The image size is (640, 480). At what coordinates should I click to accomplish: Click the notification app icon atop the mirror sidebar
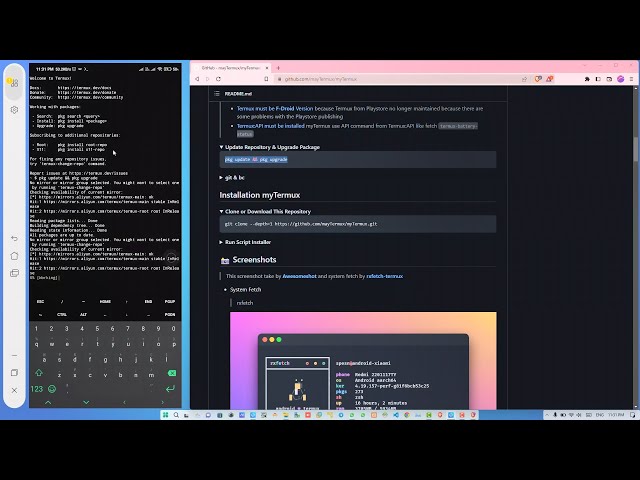click(x=14, y=83)
